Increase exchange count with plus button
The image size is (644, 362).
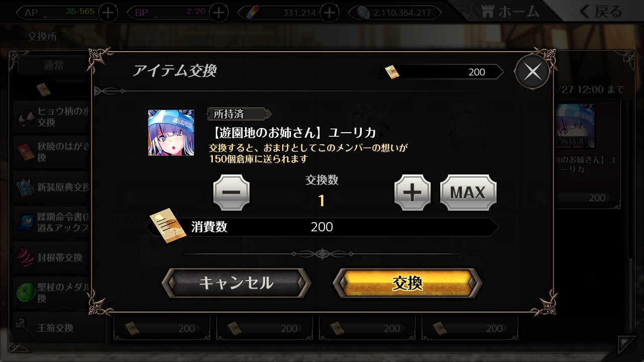(413, 193)
